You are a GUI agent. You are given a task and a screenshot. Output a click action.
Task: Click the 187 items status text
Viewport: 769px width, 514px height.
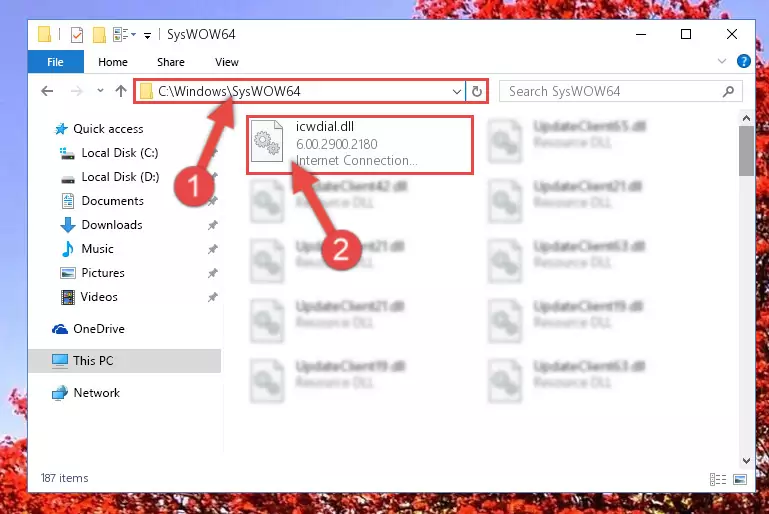click(64, 478)
